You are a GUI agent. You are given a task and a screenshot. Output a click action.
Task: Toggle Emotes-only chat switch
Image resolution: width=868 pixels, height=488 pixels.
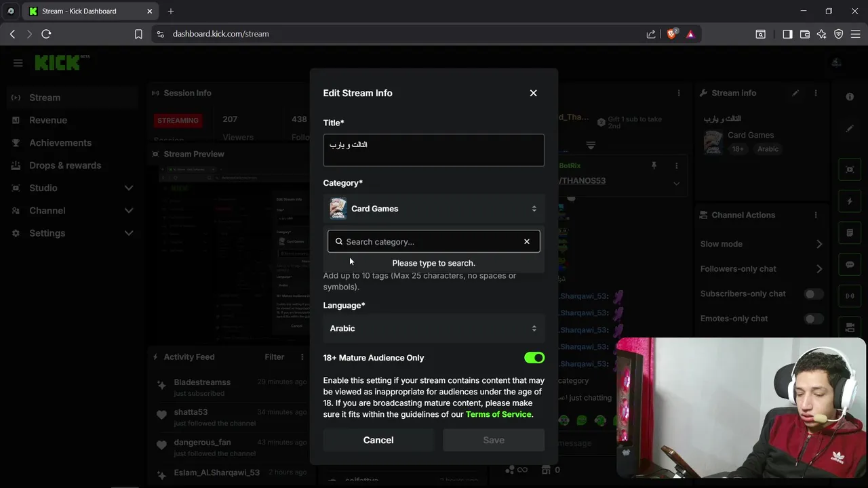click(814, 319)
